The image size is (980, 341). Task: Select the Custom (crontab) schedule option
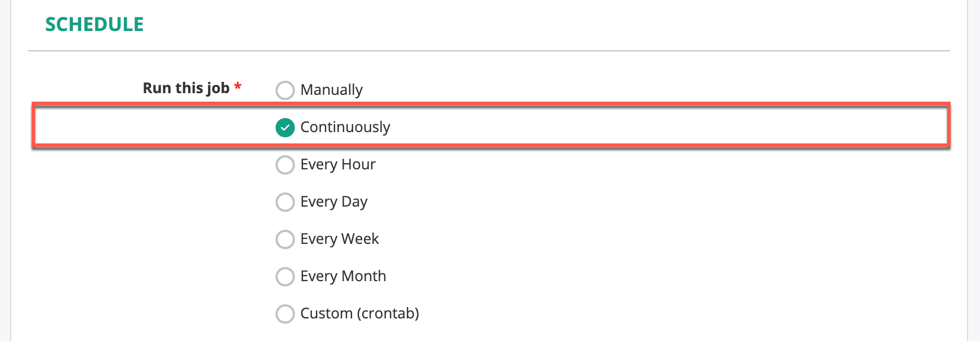285,314
